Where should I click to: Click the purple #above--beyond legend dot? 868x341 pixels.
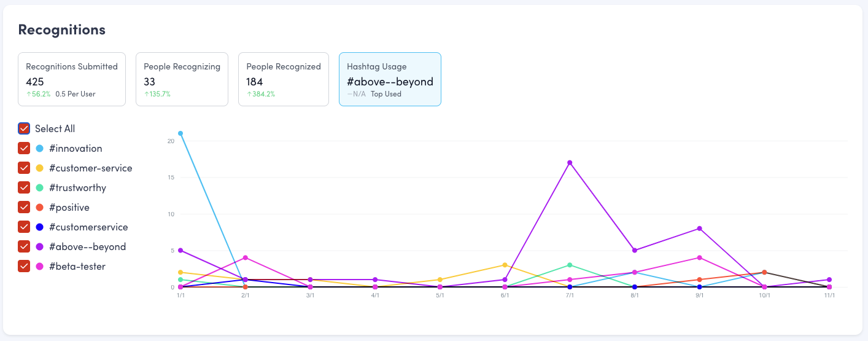pyautogui.click(x=40, y=247)
